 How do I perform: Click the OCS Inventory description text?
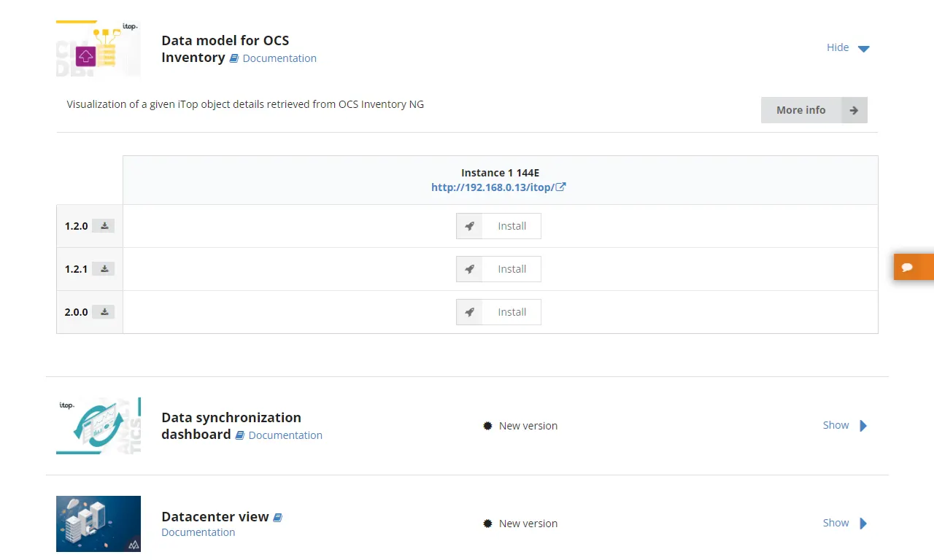pos(245,104)
